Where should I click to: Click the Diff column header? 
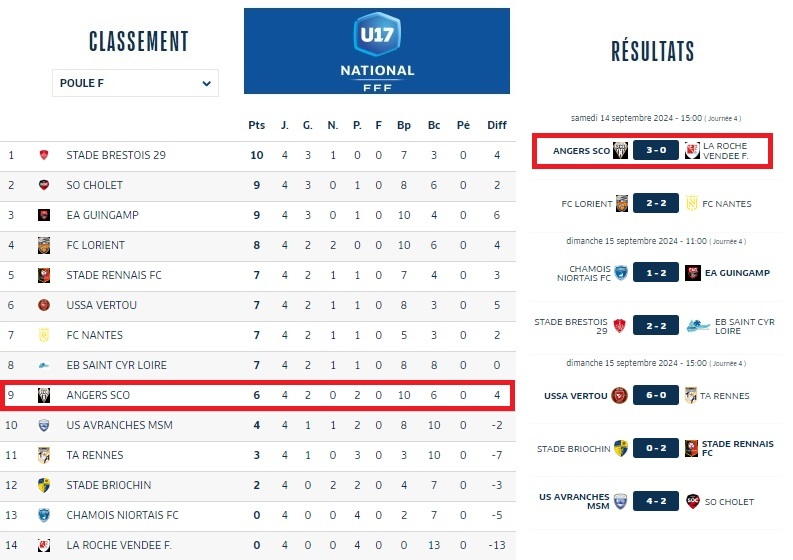(496, 125)
